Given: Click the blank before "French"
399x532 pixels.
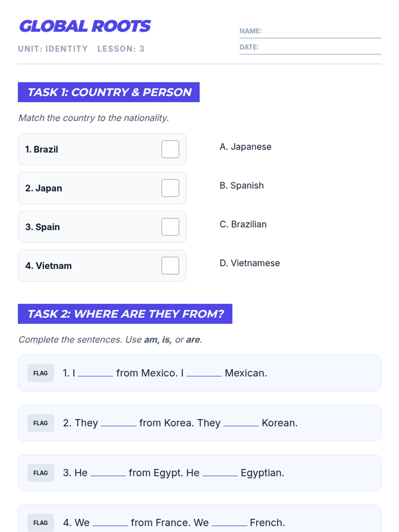Looking at the screenshot, I should pyautogui.click(x=229, y=523).
